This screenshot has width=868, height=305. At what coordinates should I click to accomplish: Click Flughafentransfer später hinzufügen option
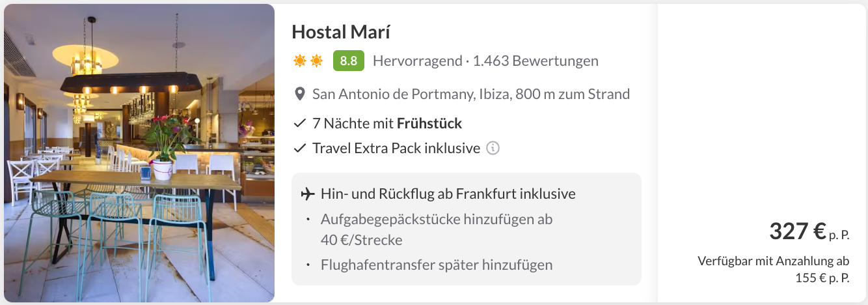[436, 265]
